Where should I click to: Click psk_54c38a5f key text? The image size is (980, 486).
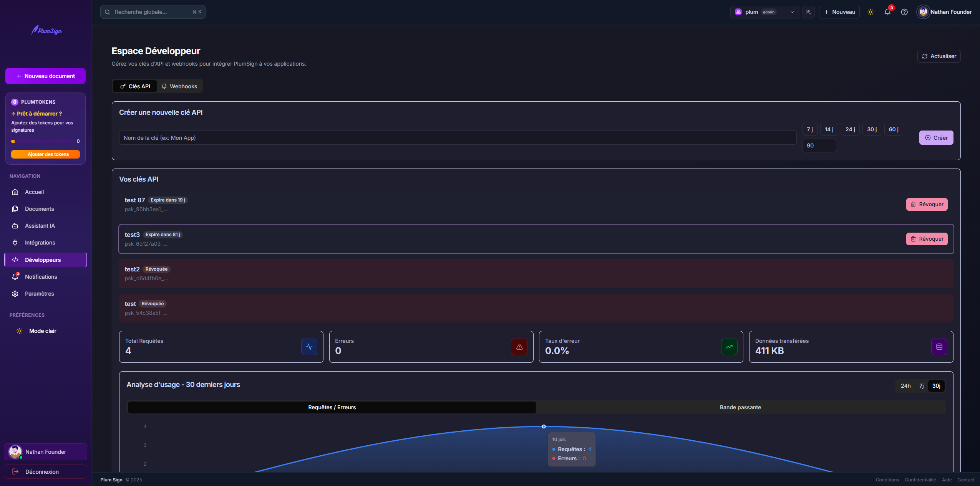point(146,313)
